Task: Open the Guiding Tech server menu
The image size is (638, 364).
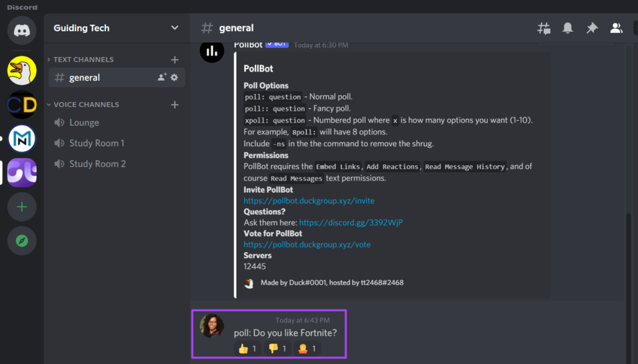Action: [117, 28]
